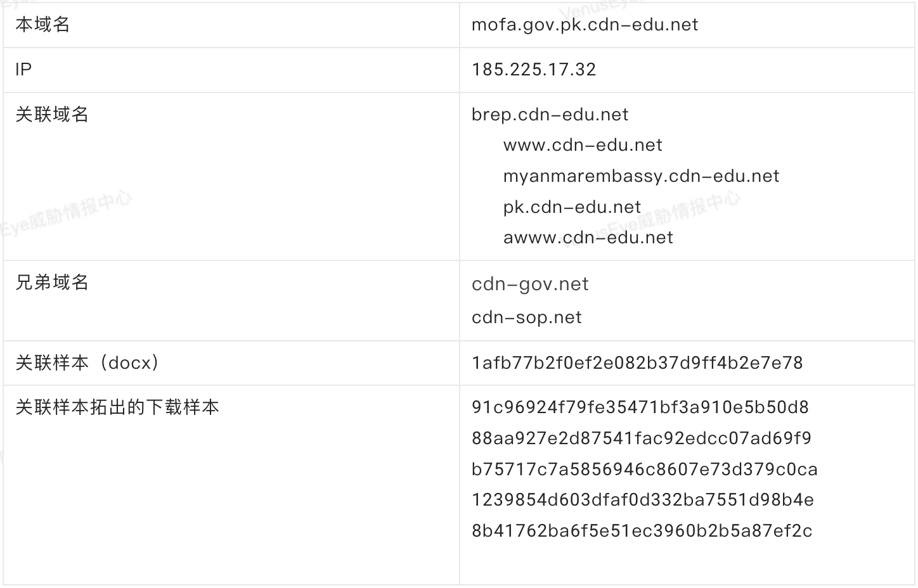
Task: Click the domain mofa.gov.pk.cdn-edu.net
Action: (x=585, y=25)
